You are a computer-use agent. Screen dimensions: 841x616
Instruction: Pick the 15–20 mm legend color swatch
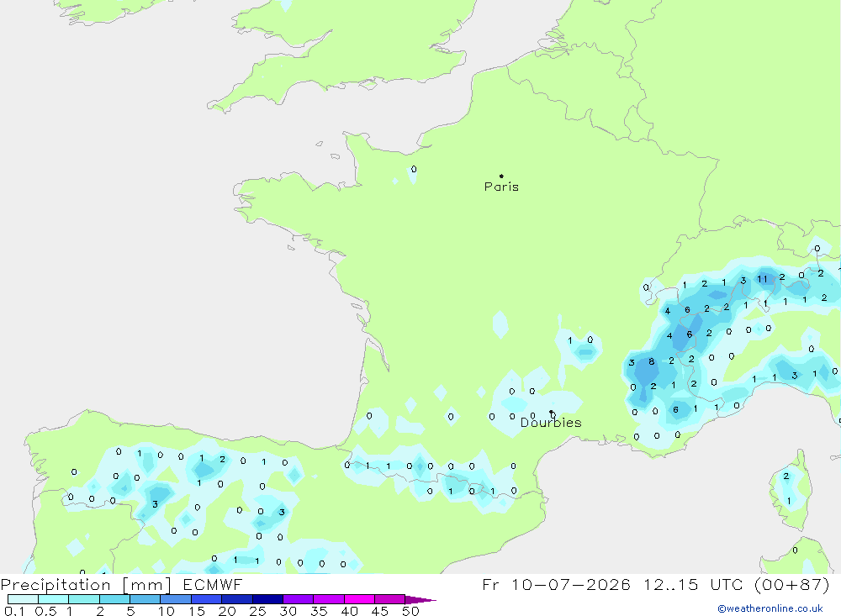[207, 599]
